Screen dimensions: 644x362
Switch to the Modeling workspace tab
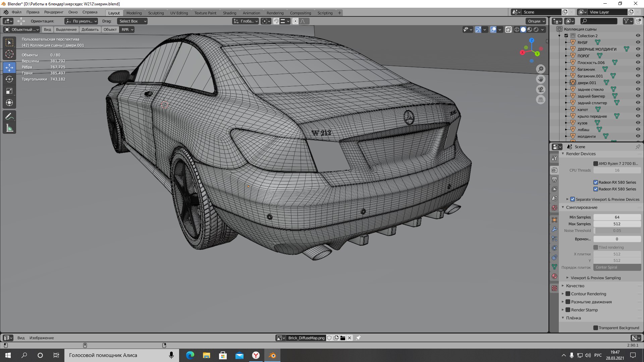point(134,13)
